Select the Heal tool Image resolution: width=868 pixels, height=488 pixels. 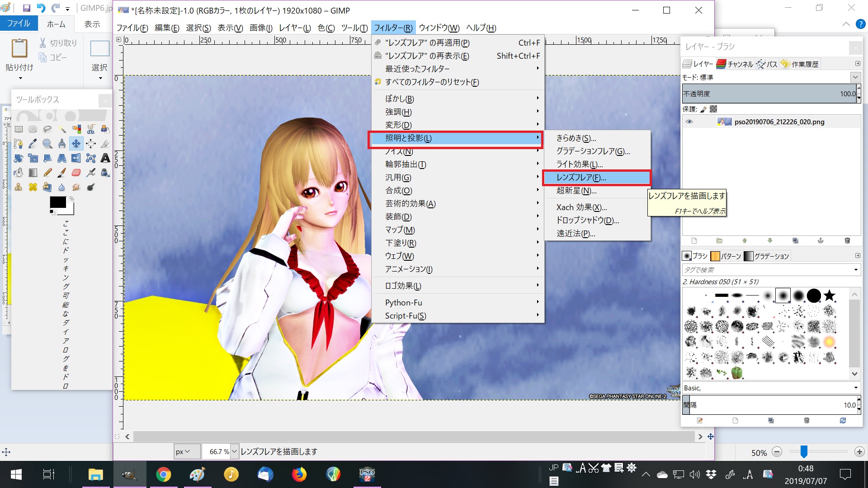33,187
